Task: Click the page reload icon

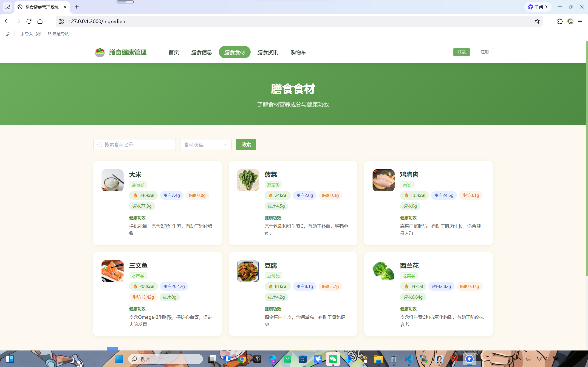Action: pos(29,21)
